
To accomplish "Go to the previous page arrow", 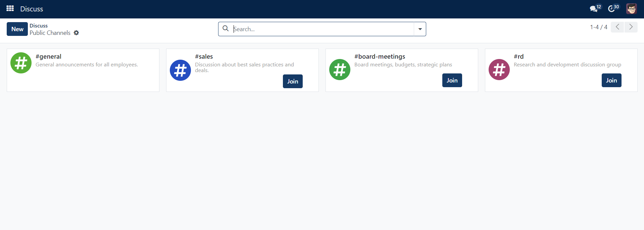I will tap(617, 27).
